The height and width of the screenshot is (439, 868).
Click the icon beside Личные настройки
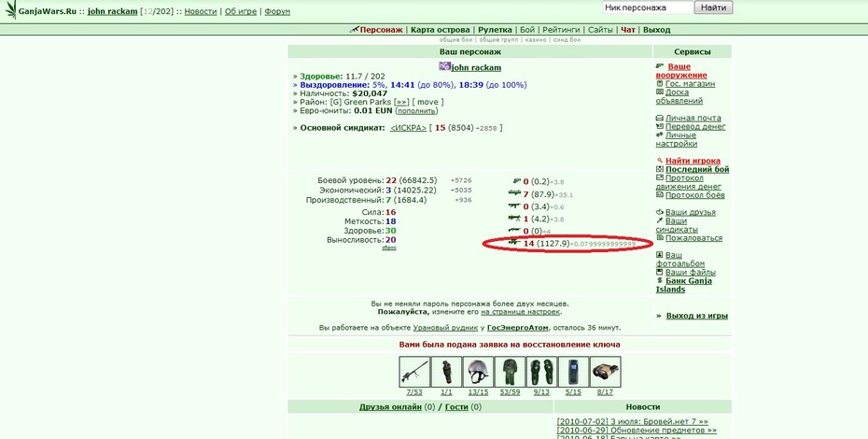pos(659,135)
